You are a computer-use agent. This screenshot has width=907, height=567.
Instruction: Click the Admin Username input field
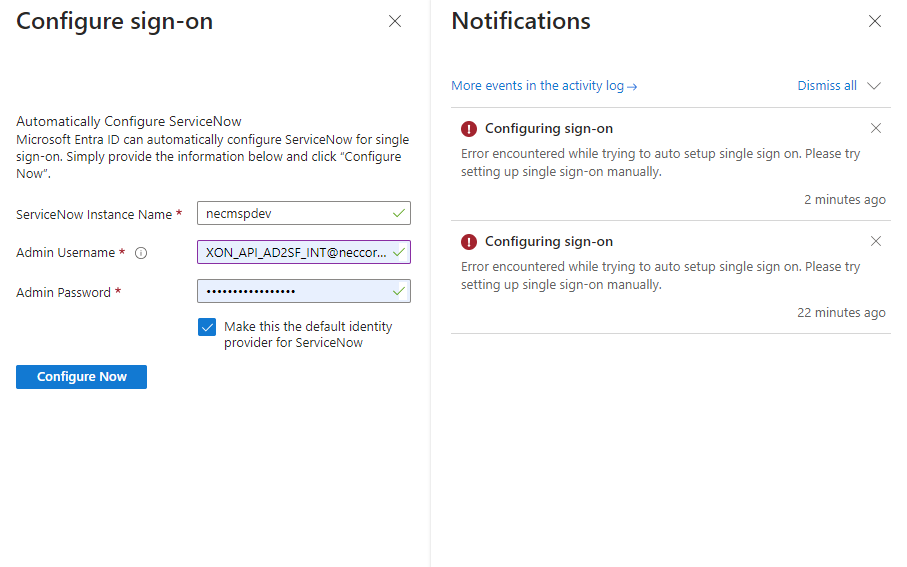304,252
